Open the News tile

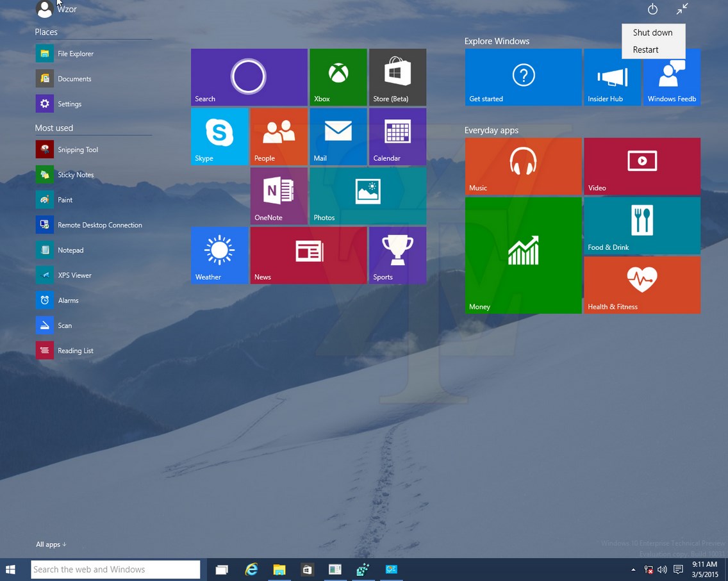coord(308,255)
